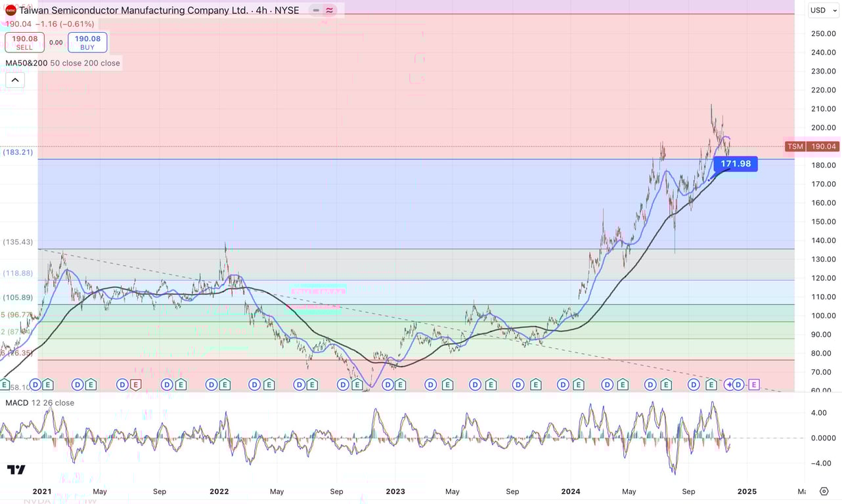Click the (105.89) Fibonacci level label
Screen dimensions: 842x504
coord(18,297)
